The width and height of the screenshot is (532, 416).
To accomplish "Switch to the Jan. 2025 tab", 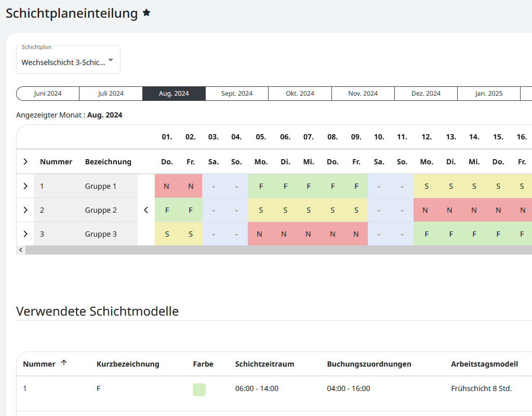I will (x=488, y=94).
